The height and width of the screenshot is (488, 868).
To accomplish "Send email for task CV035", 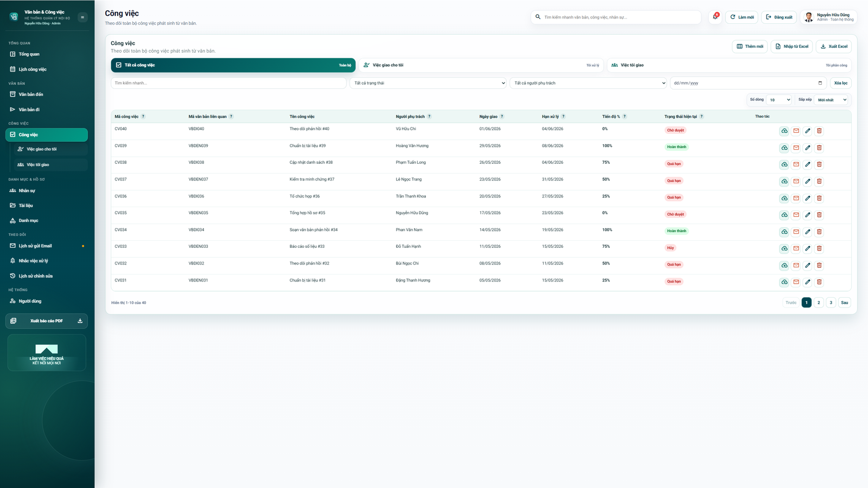I will [796, 215].
